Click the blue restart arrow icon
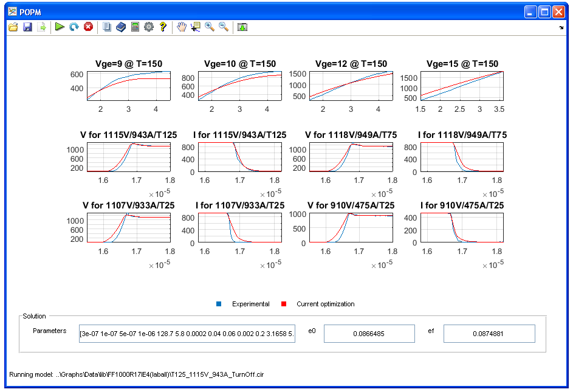 point(74,27)
